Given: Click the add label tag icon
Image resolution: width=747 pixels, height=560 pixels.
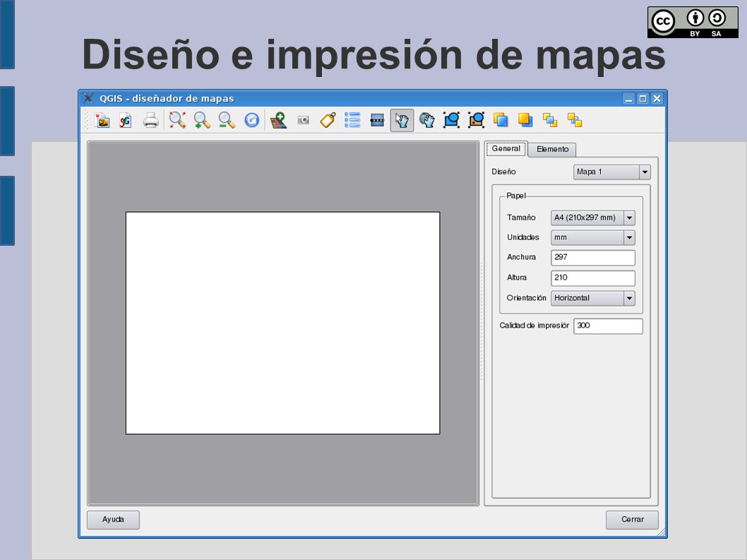Looking at the screenshot, I should coord(328,121).
